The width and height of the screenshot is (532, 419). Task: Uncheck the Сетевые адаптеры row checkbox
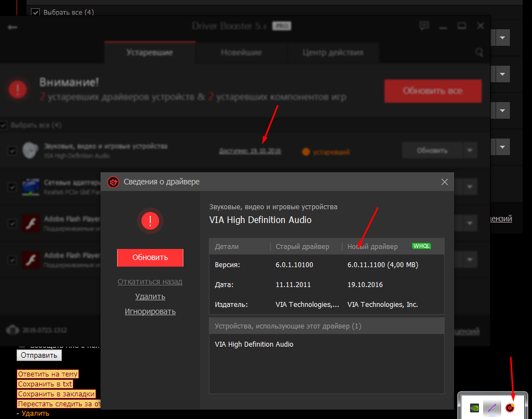[x=12, y=187]
